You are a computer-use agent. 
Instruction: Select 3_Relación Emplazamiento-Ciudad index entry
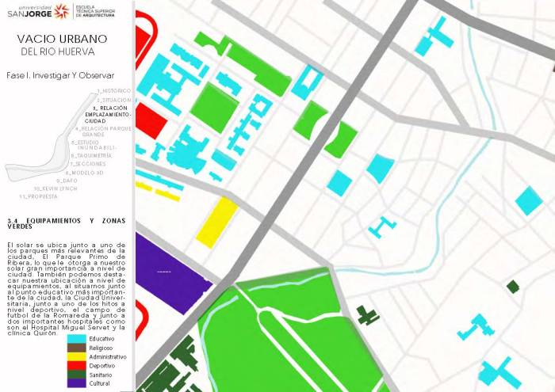coord(107,114)
